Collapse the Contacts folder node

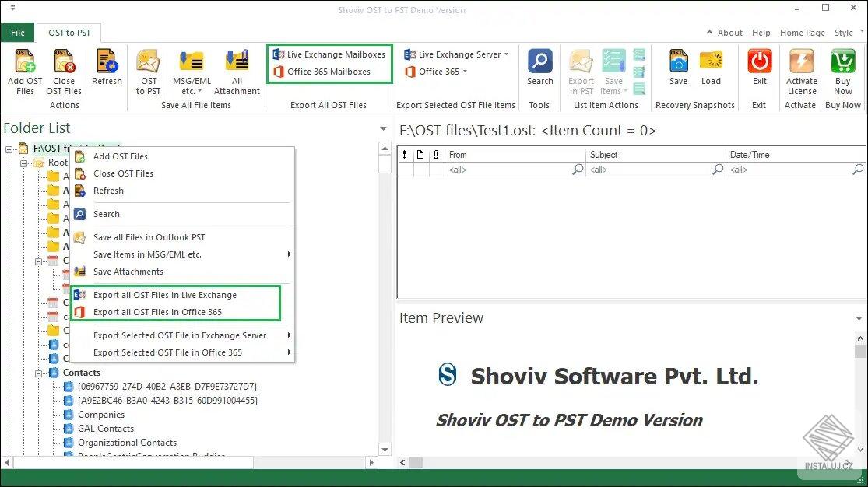tap(39, 373)
